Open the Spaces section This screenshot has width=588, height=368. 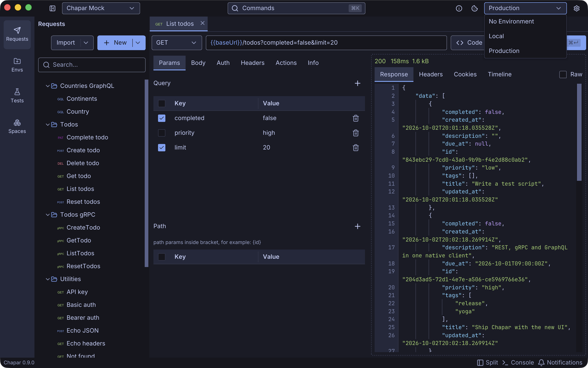point(17,126)
